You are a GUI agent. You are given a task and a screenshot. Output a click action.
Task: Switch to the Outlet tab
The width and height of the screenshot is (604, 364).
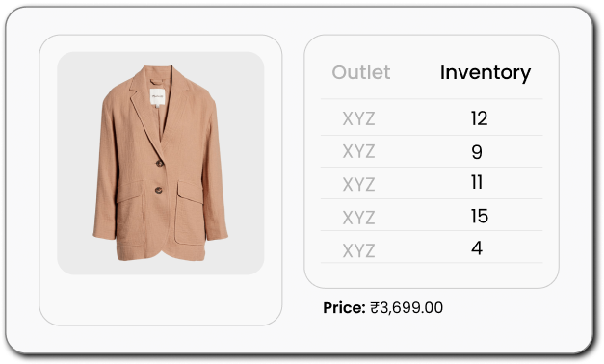361,72
